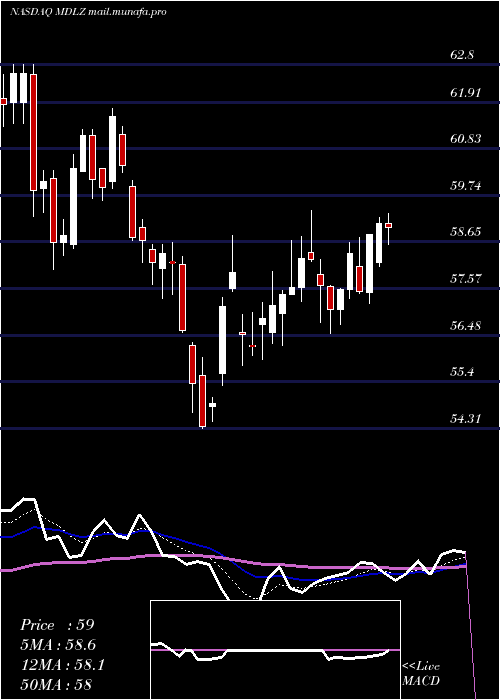Select the 55.4 price level label

[x=462, y=371]
